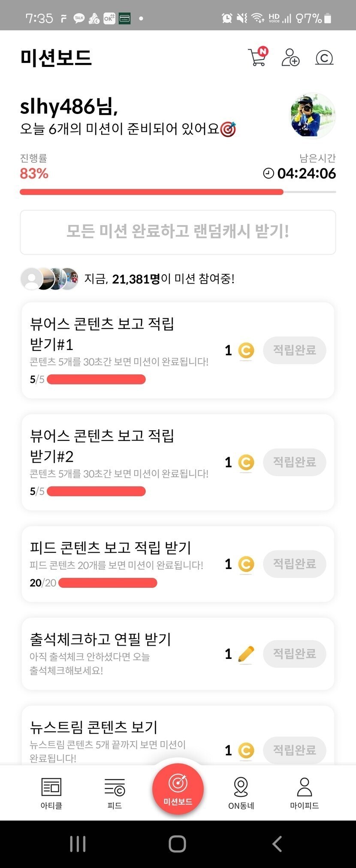Tap the pencil reward icon
This screenshot has width=356, height=868.
tap(246, 654)
